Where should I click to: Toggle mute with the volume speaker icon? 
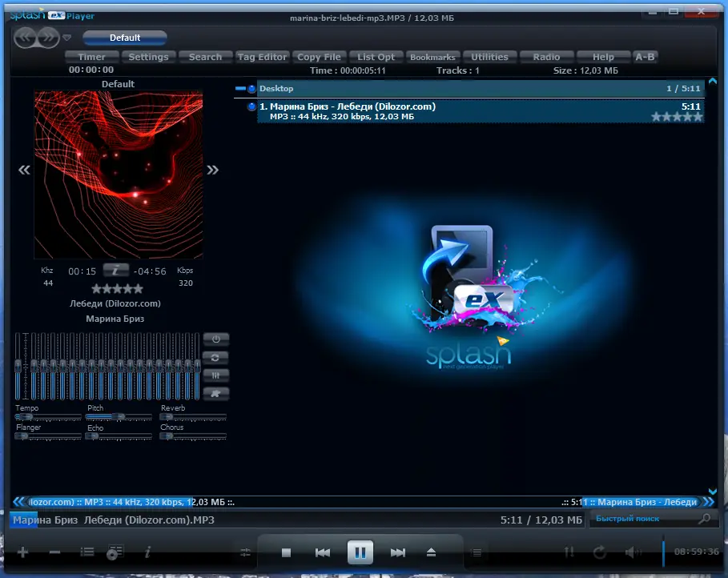point(632,552)
